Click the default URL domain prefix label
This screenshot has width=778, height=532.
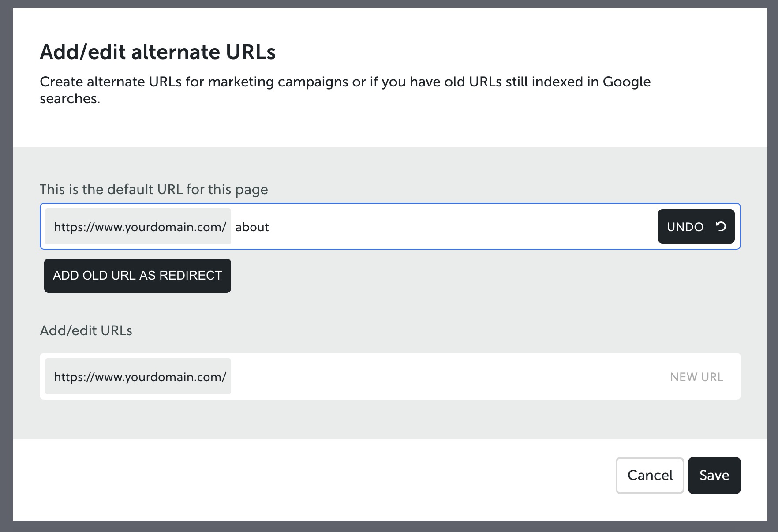coord(138,226)
